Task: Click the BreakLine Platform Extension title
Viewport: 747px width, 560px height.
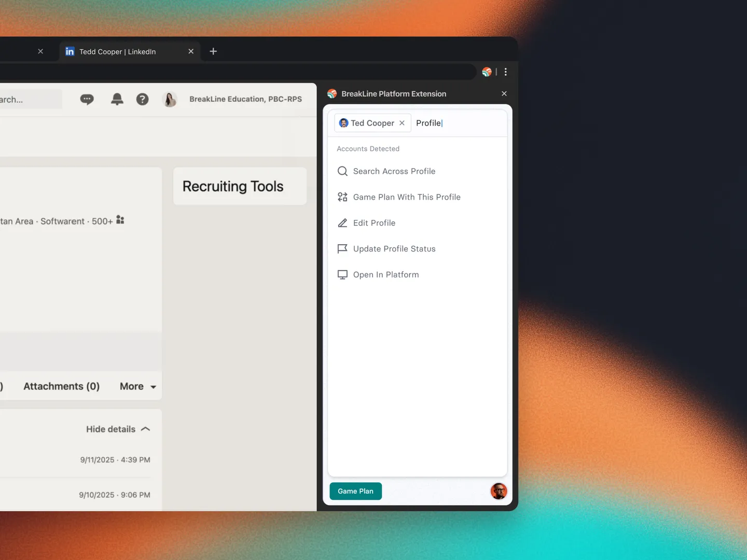Action: coord(394,94)
